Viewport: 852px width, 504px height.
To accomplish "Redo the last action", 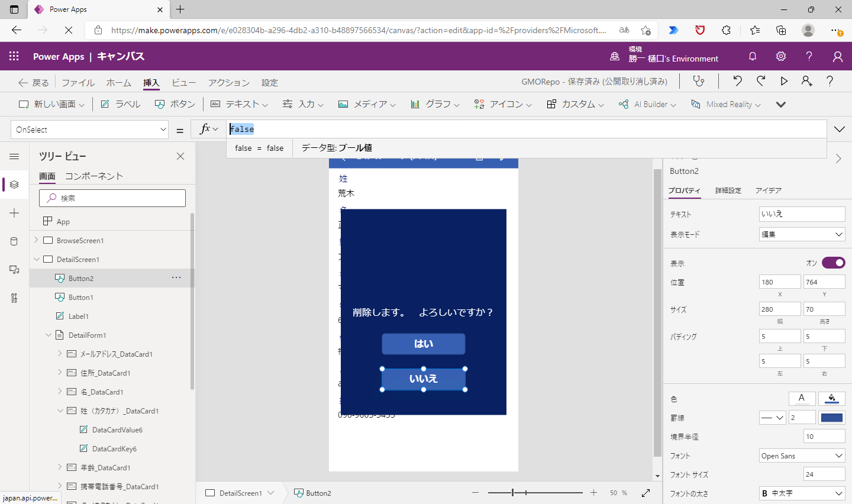I will pyautogui.click(x=761, y=81).
